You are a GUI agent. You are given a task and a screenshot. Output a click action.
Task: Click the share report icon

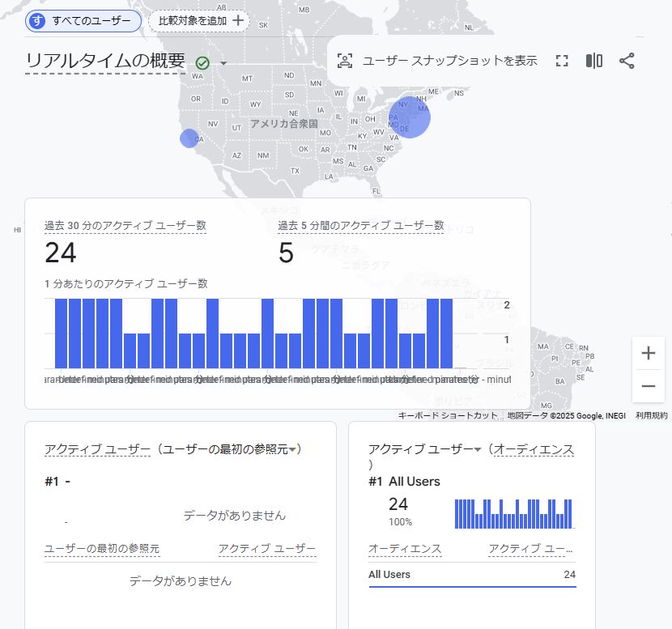click(627, 61)
